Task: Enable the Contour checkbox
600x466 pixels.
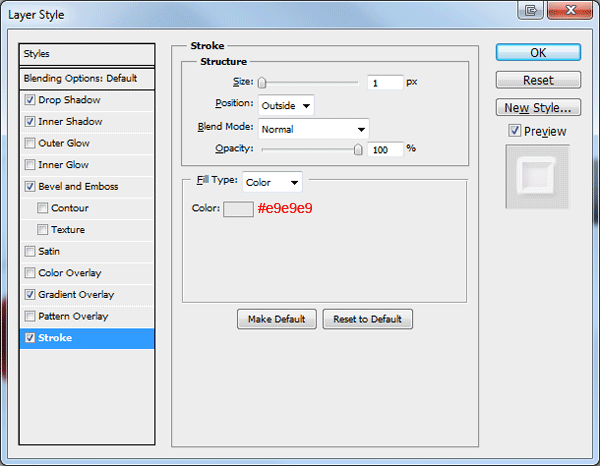Action: point(42,208)
